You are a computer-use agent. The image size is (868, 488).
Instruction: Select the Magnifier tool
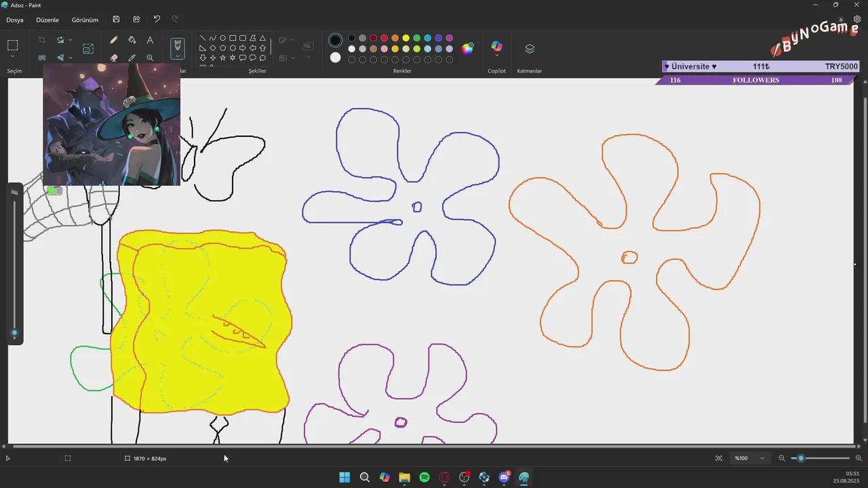pyautogui.click(x=150, y=58)
